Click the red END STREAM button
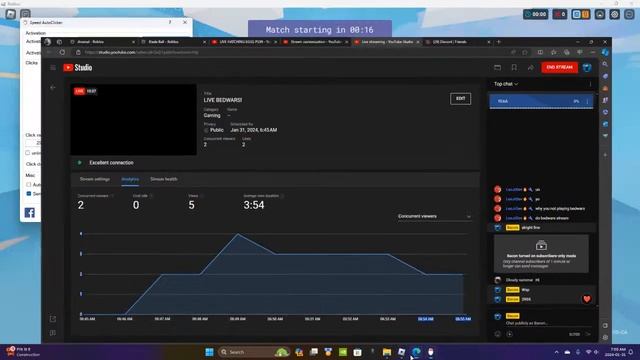 559,67
